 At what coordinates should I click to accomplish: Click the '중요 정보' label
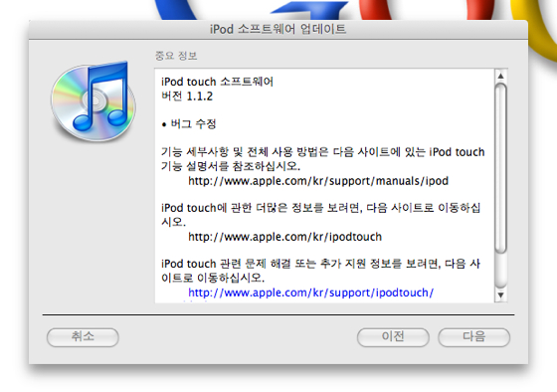click(176, 56)
